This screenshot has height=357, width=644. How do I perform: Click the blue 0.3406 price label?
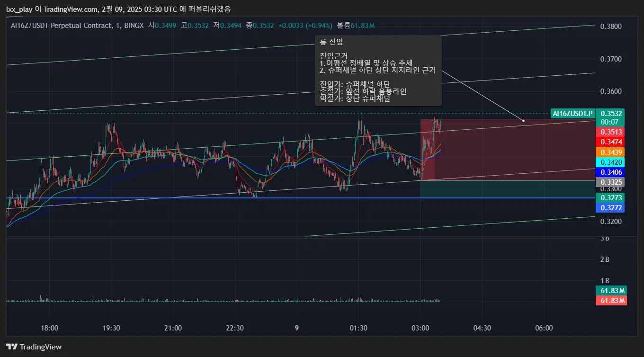(x=611, y=172)
